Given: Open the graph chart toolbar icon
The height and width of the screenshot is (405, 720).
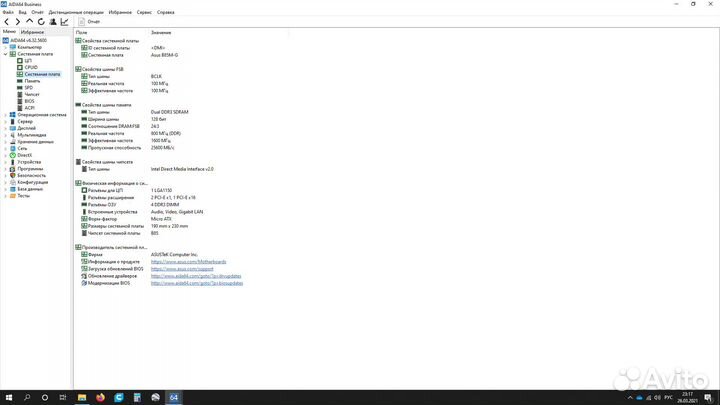Looking at the screenshot, I should tap(65, 21).
